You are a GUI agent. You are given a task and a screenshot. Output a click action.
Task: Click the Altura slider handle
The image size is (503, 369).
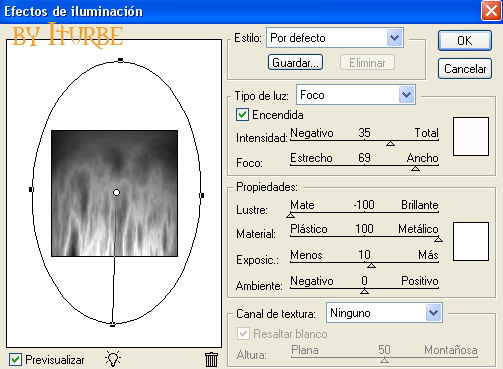(x=384, y=360)
